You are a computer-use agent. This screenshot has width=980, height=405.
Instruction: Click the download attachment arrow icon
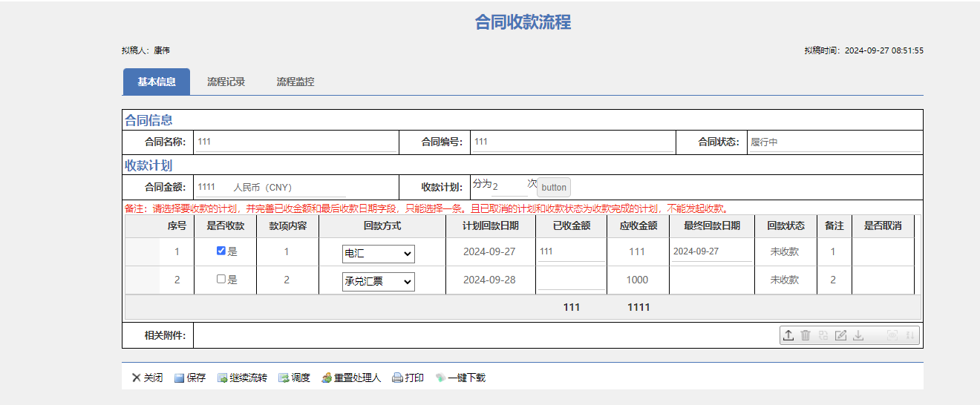click(858, 335)
